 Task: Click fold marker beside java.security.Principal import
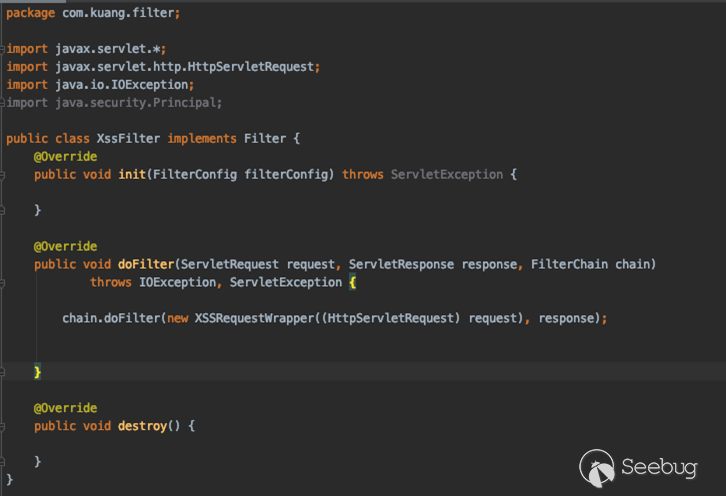(4, 102)
